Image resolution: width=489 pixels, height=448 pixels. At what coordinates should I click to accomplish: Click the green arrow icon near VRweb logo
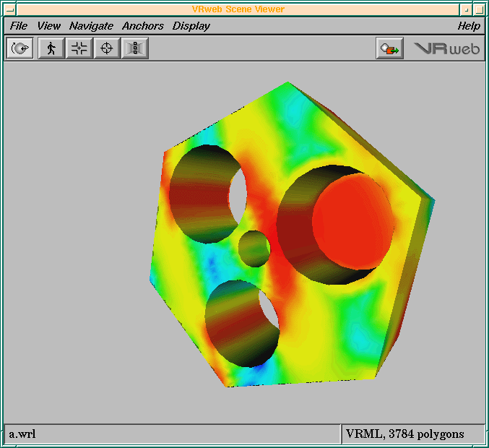tap(390, 48)
